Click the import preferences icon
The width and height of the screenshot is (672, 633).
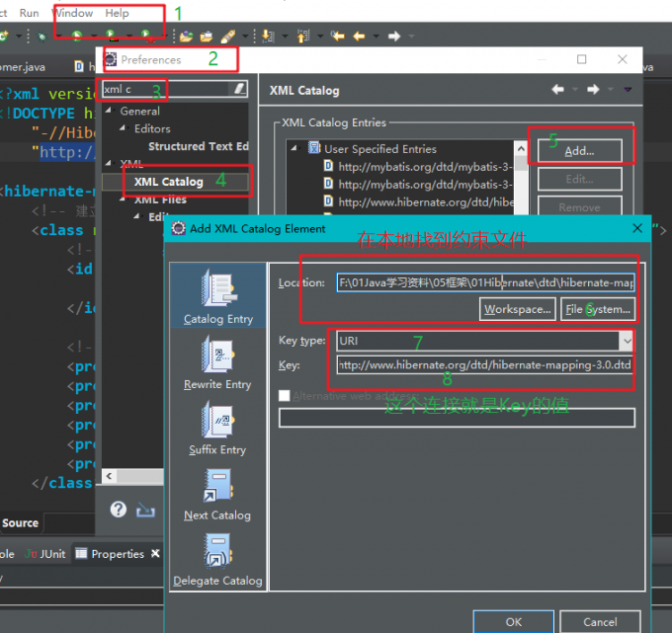[145, 511]
